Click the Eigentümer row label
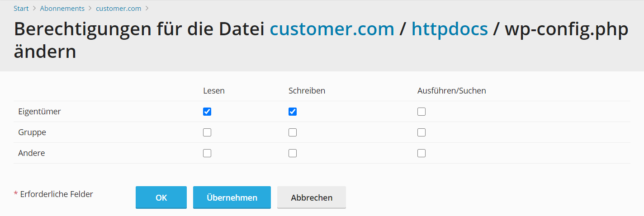 click(x=39, y=112)
